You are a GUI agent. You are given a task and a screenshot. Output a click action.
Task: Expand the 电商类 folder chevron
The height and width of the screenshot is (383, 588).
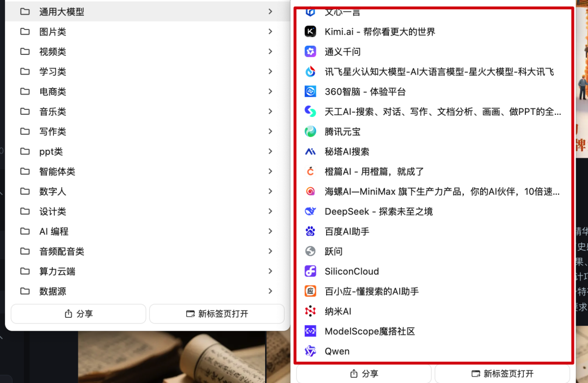(271, 91)
